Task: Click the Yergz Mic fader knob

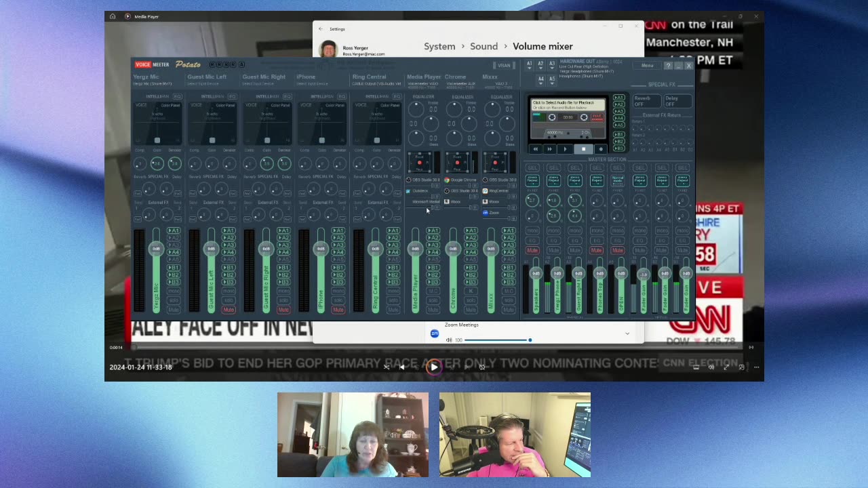Action: click(156, 249)
